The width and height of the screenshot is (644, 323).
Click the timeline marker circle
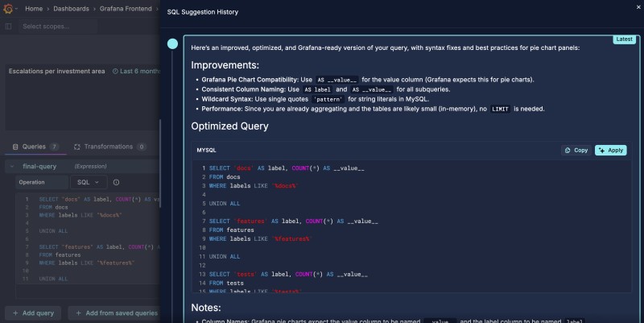(171, 44)
